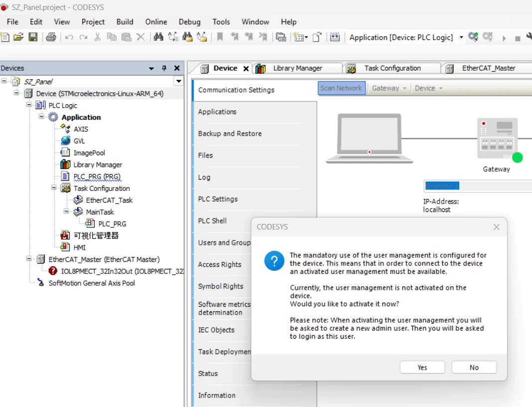Select the IOL8PMECT_32In32Out device node
The width and height of the screenshot is (532, 407).
(122, 271)
